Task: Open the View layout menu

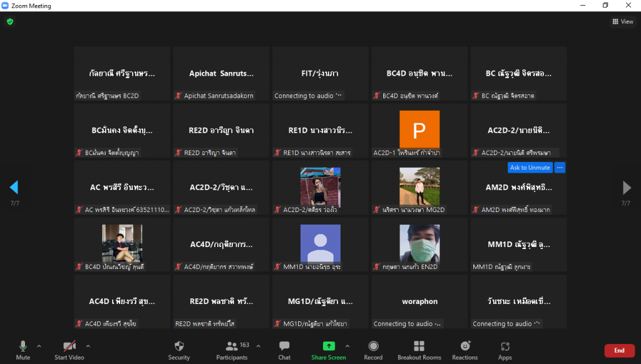Action: (622, 22)
